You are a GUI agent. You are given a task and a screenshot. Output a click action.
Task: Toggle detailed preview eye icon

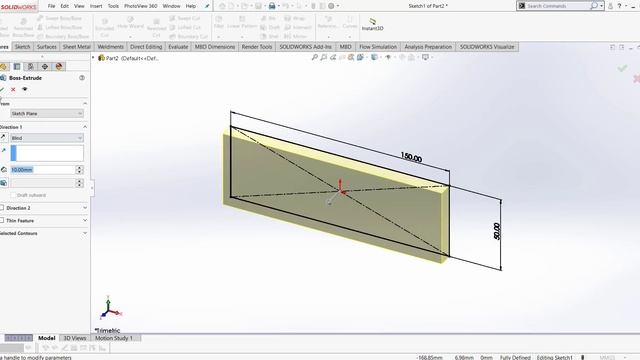[x=25, y=89]
